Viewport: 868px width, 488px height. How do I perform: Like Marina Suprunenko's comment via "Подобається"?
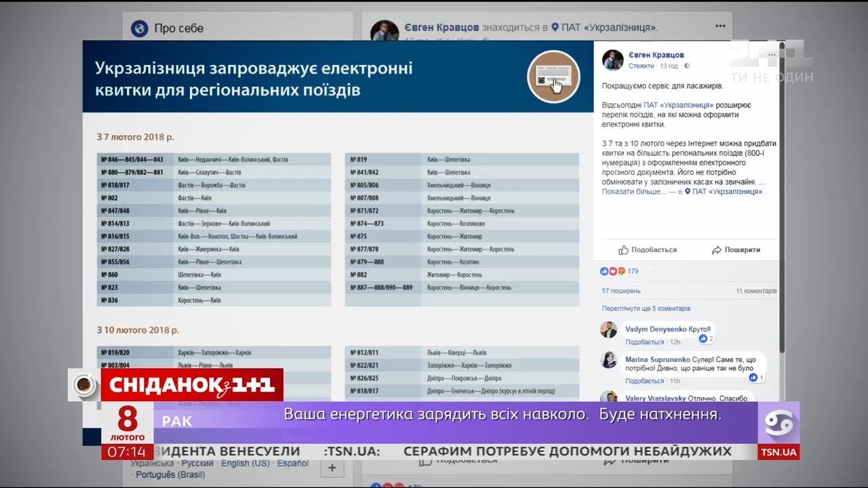click(x=645, y=381)
